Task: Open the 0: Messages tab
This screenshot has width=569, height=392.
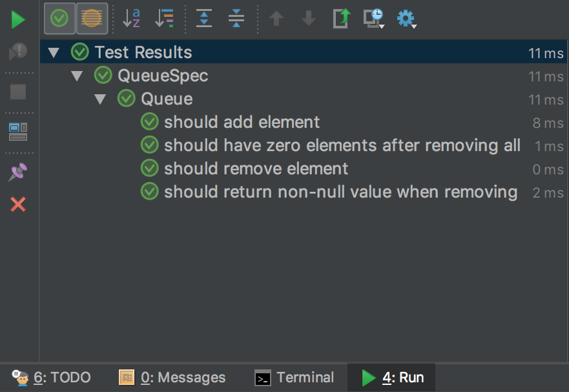Action: tap(172, 378)
